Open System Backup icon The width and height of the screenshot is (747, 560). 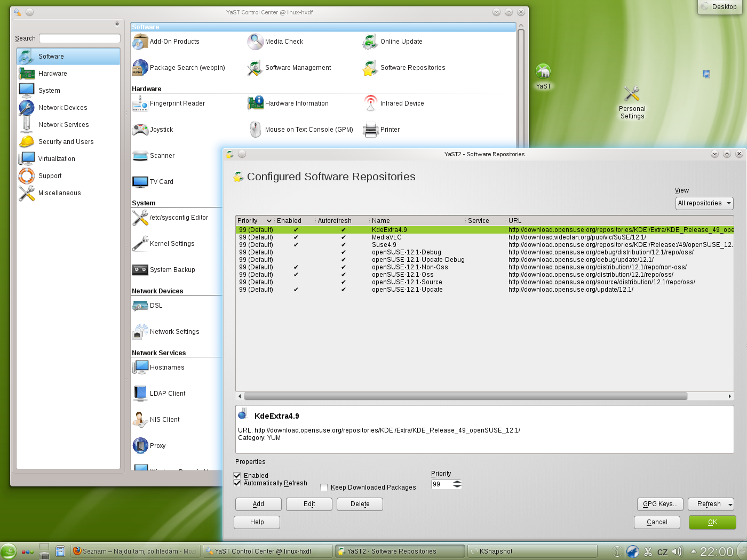[140, 270]
